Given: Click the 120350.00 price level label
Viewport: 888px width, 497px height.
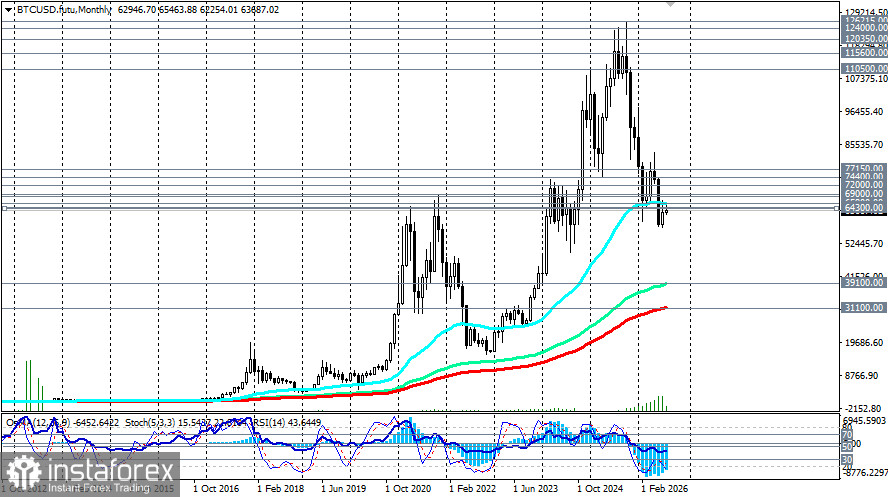Looking at the screenshot, I should (x=865, y=39).
